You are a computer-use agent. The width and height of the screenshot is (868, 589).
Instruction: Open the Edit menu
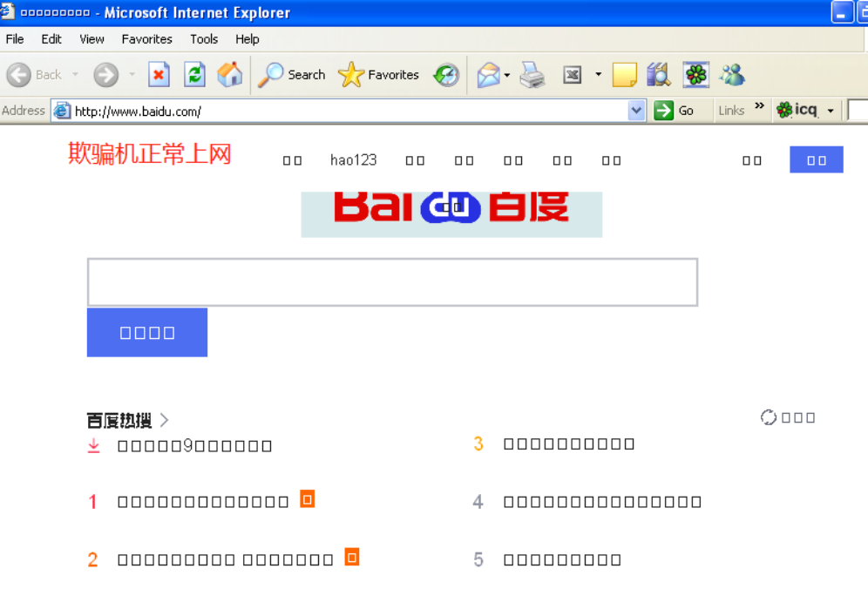(x=51, y=39)
